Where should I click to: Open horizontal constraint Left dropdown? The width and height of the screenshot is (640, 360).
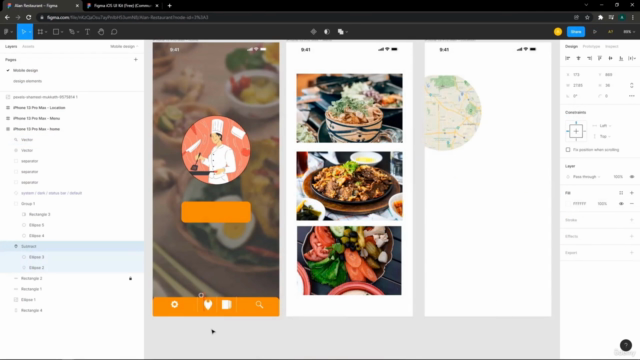(605, 126)
